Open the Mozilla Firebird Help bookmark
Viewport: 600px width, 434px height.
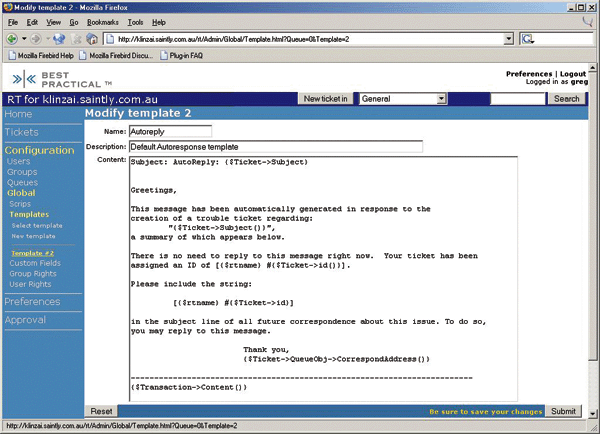(44, 55)
